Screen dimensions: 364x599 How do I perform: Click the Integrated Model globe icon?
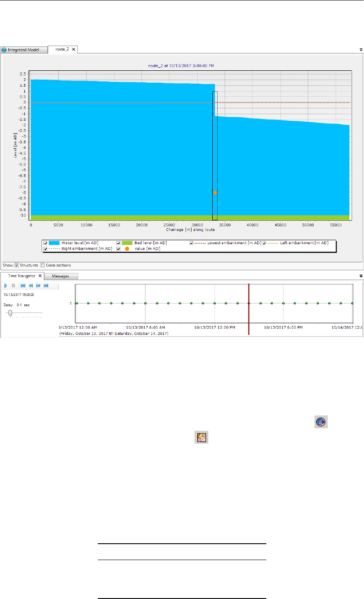tap(4, 50)
